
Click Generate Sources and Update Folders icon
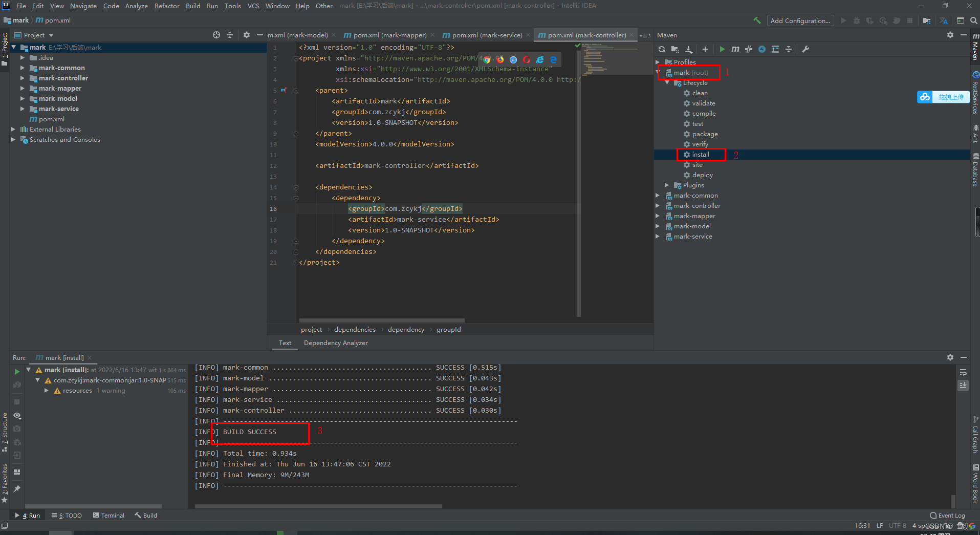(675, 49)
